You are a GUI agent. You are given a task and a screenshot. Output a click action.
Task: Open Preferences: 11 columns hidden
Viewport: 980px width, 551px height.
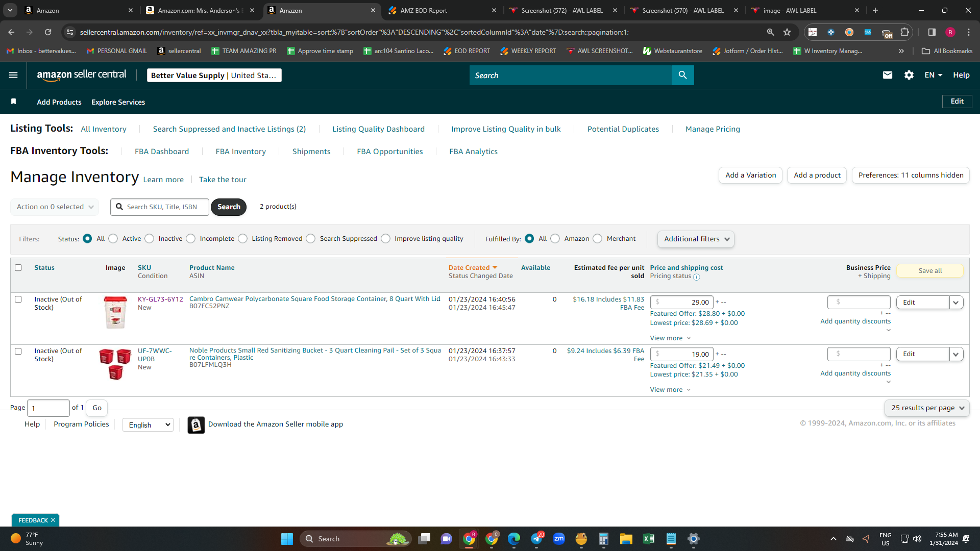[911, 176]
